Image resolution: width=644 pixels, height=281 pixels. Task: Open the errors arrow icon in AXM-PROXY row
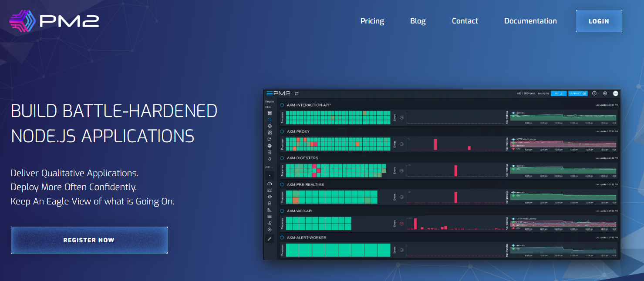tap(401, 144)
